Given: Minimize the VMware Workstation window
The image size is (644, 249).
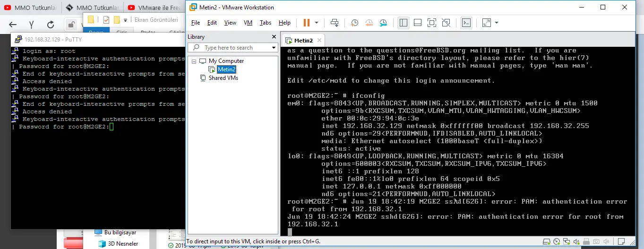Looking at the screenshot, I should (x=582, y=7).
